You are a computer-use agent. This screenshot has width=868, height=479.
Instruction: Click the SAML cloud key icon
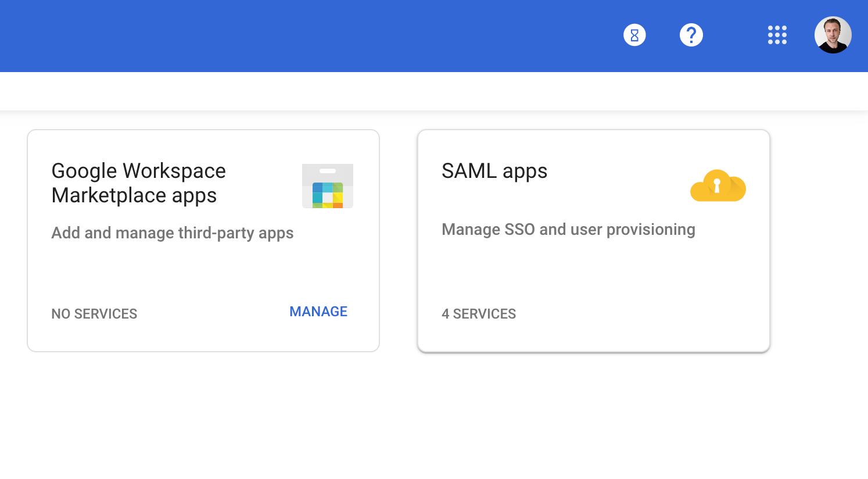tap(718, 186)
